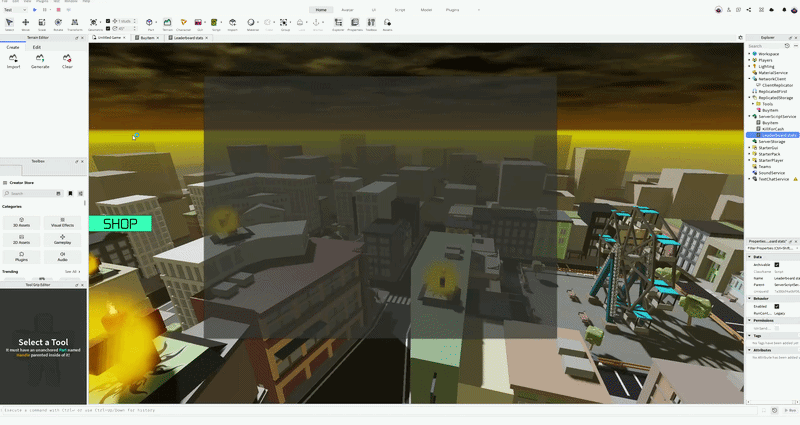Image resolution: width=800 pixels, height=425 pixels.
Task: Open Audio category in Toolbox
Action: coord(62,256)
